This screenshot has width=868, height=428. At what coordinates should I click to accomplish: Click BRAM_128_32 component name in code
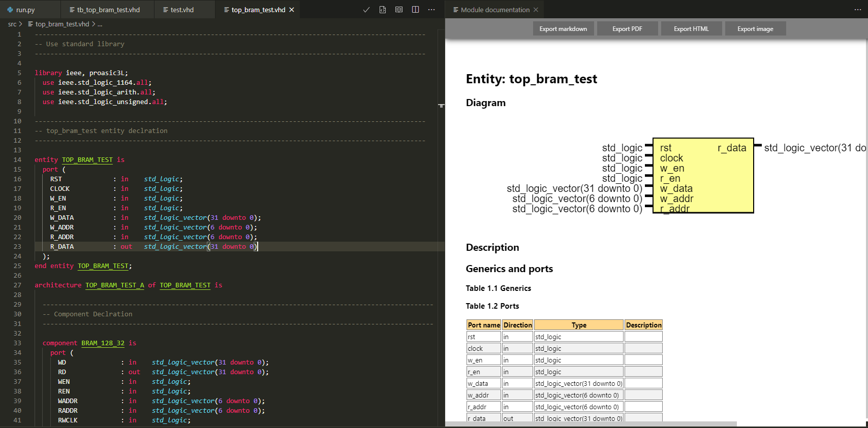pos(103,343)
